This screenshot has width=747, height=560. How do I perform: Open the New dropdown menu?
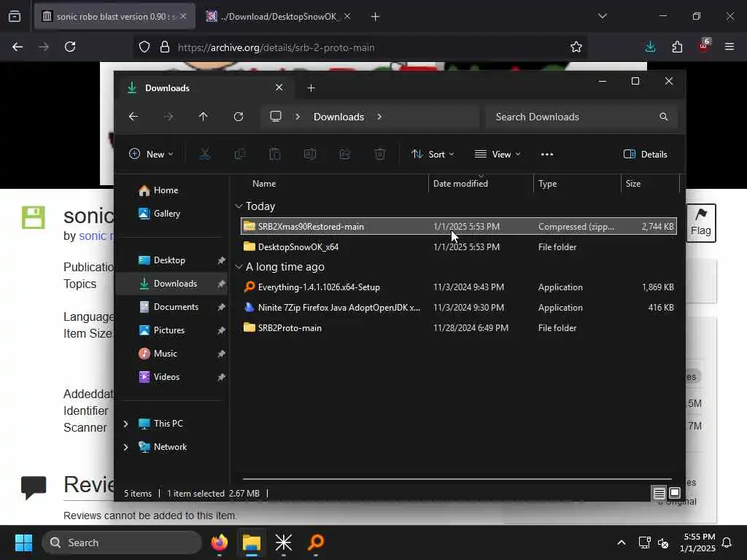(151, 155)
